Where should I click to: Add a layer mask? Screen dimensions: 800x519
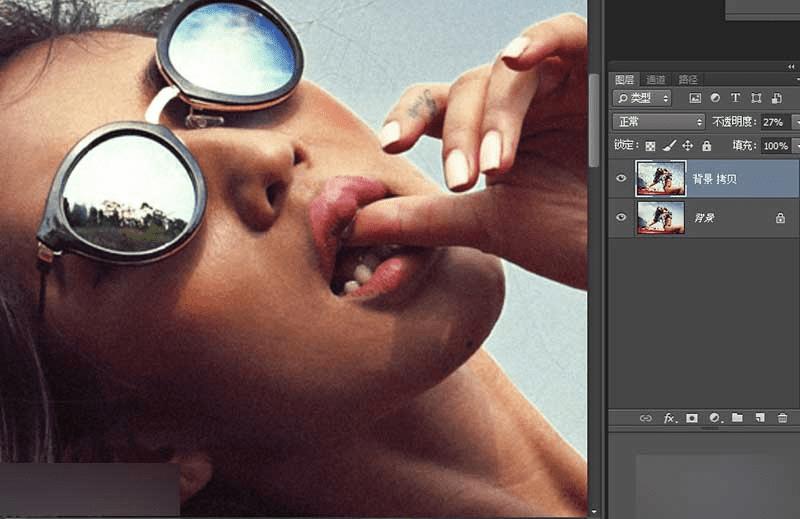point(692,418)
